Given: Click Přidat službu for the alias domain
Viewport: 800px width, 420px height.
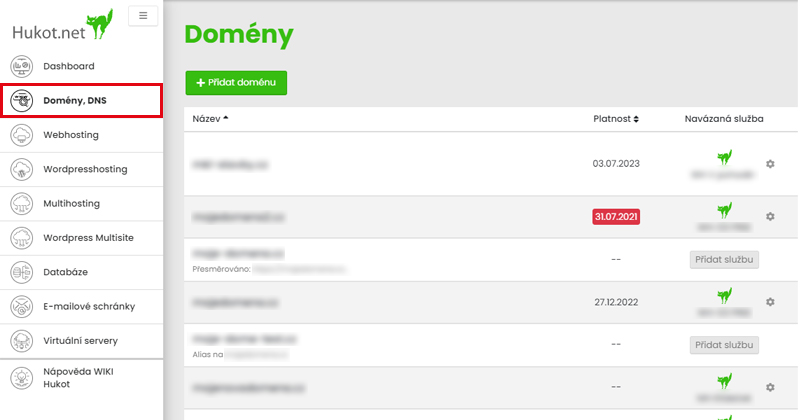Looking at the screenshot, I should pyautogui.click(x=724, y=345).
